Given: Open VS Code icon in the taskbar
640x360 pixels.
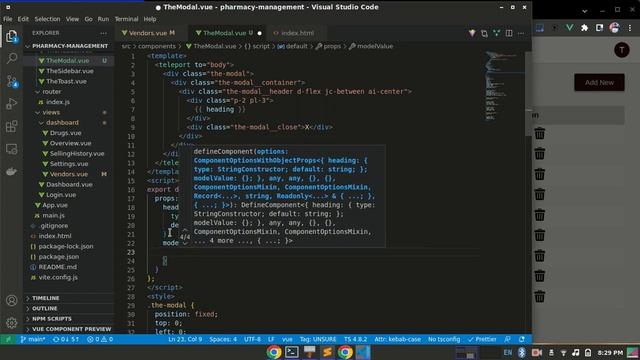Looking at the screenshot, I should (362, 352).
